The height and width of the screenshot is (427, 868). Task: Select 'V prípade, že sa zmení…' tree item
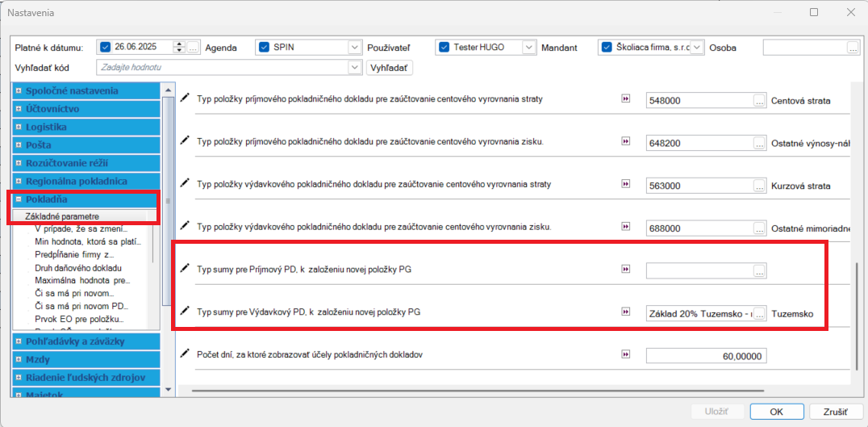tap(81, 229)
